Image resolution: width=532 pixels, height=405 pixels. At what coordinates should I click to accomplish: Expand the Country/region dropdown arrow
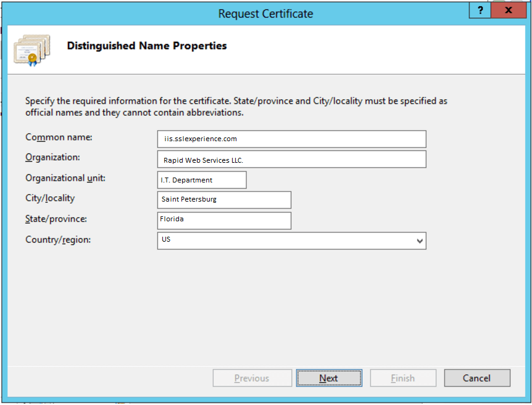click(420, 241)
